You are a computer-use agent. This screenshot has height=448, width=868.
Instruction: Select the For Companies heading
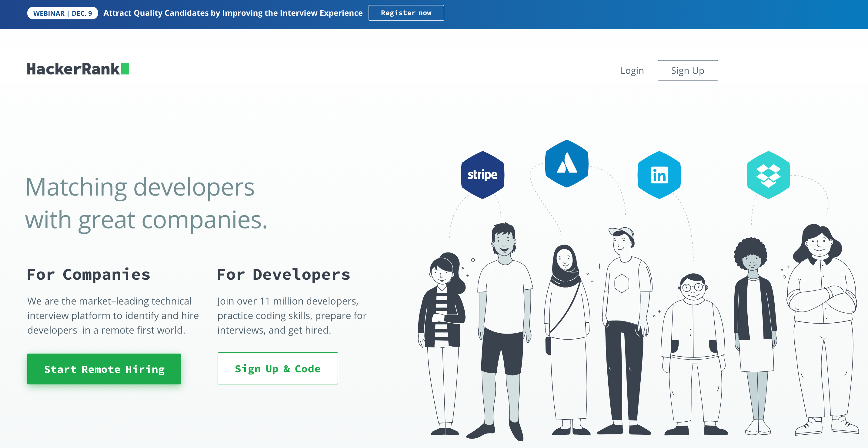88,274
